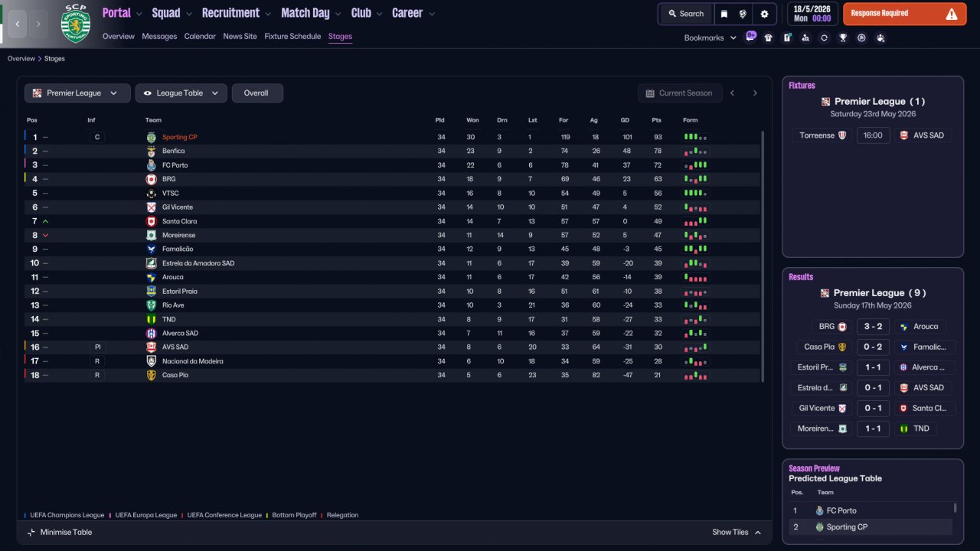Go back with the left arrow
This screenshot has height=551, width=980.
[x=18, y=24]
